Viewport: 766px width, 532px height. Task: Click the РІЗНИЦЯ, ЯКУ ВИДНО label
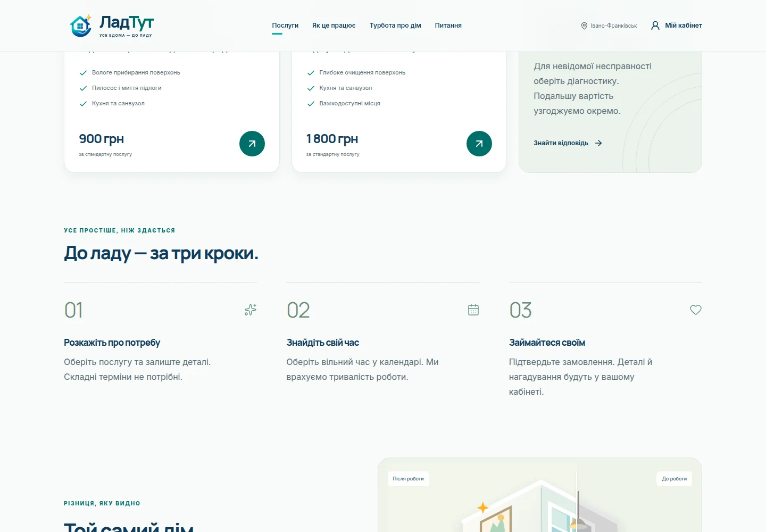pos(102,503)
